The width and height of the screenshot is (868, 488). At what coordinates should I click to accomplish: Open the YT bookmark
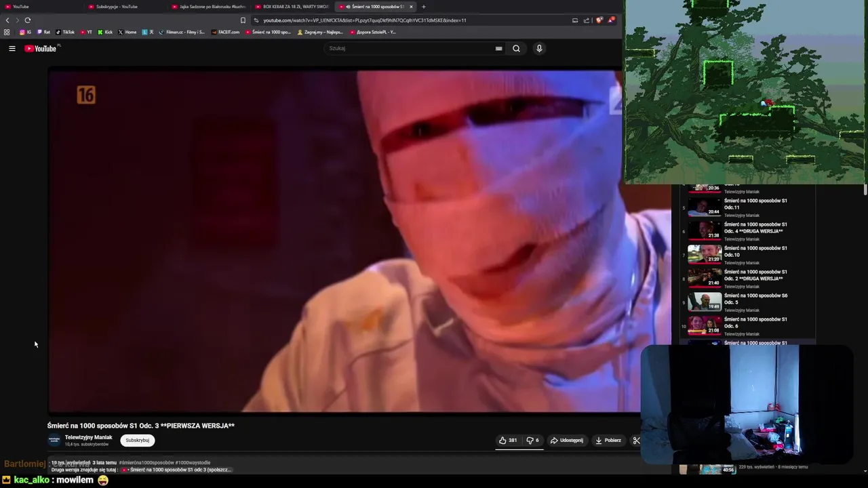point(86,32)
